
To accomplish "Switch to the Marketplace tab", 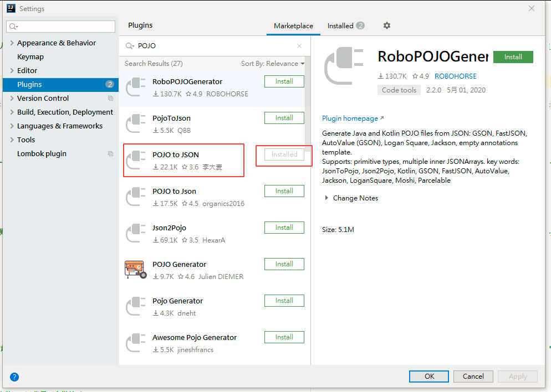I will coord(293,26).
